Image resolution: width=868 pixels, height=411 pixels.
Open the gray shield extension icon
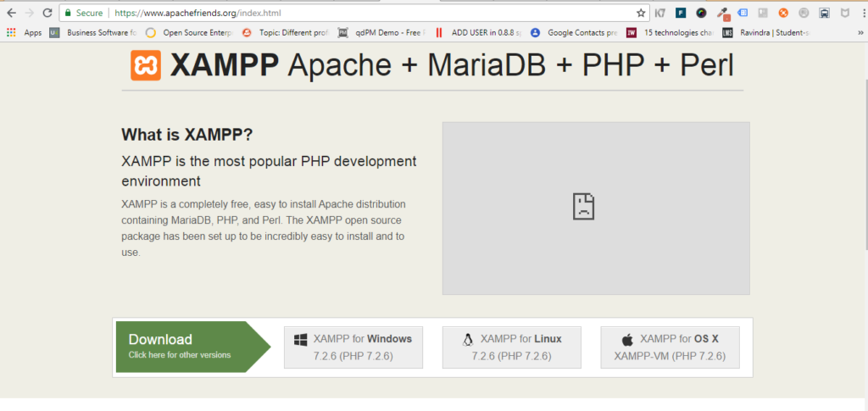tap(845, 13)
